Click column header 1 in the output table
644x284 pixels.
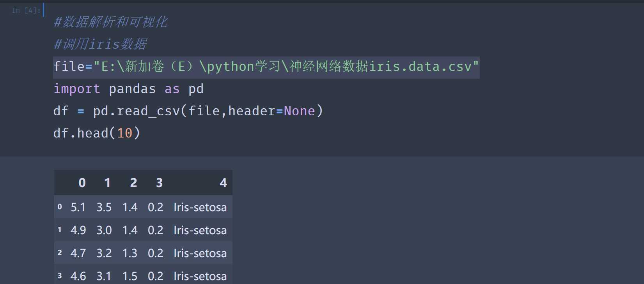click(108, 183)
